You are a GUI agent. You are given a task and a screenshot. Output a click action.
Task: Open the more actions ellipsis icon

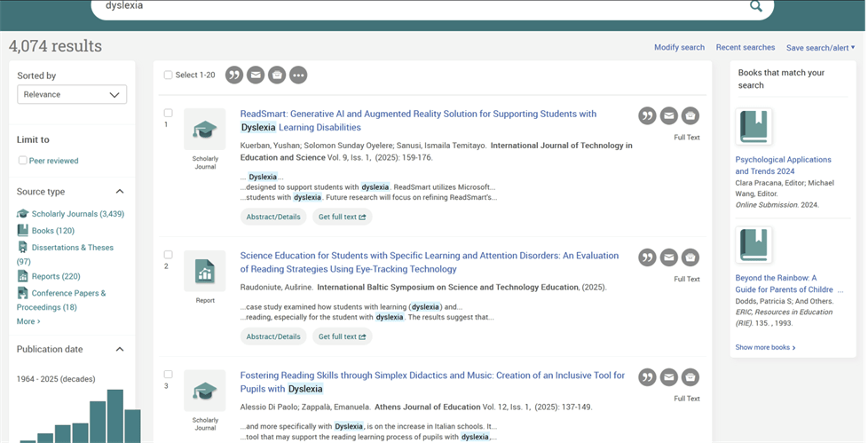pyautogui.click(x=299, y=75)
